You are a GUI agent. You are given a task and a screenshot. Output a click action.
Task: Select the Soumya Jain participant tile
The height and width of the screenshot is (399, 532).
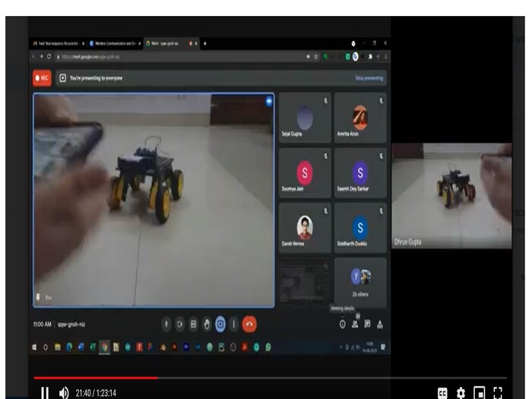click(305, 173)
